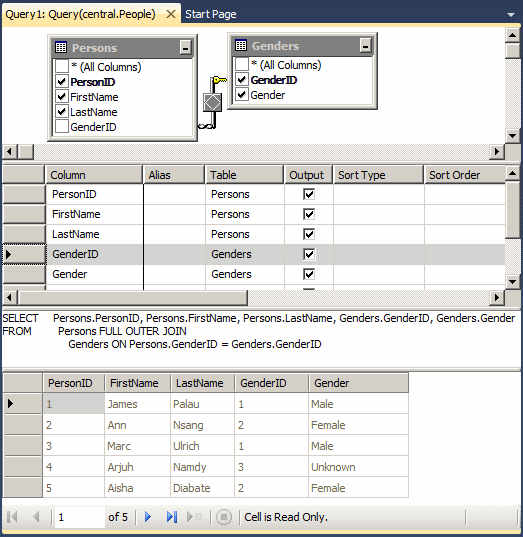Check All Columns in Genders table
The image size is (523, 537).
[242, 64]
